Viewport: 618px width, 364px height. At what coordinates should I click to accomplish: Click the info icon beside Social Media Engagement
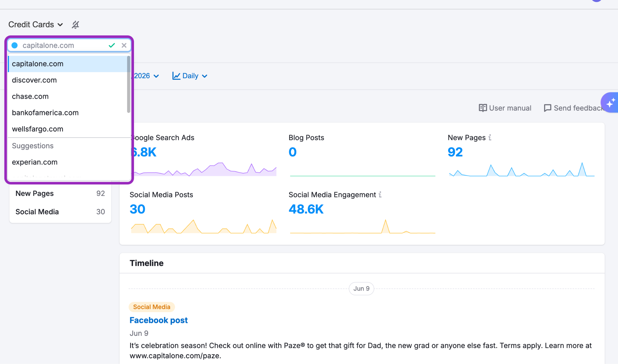click(x=380, y=195)
